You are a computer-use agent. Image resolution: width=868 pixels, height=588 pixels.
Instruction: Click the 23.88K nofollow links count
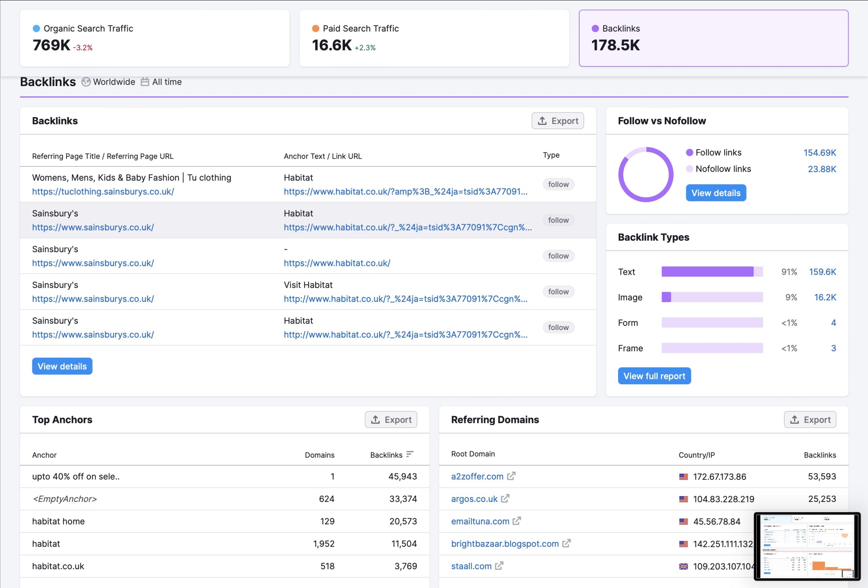click(x=822, y=169)
